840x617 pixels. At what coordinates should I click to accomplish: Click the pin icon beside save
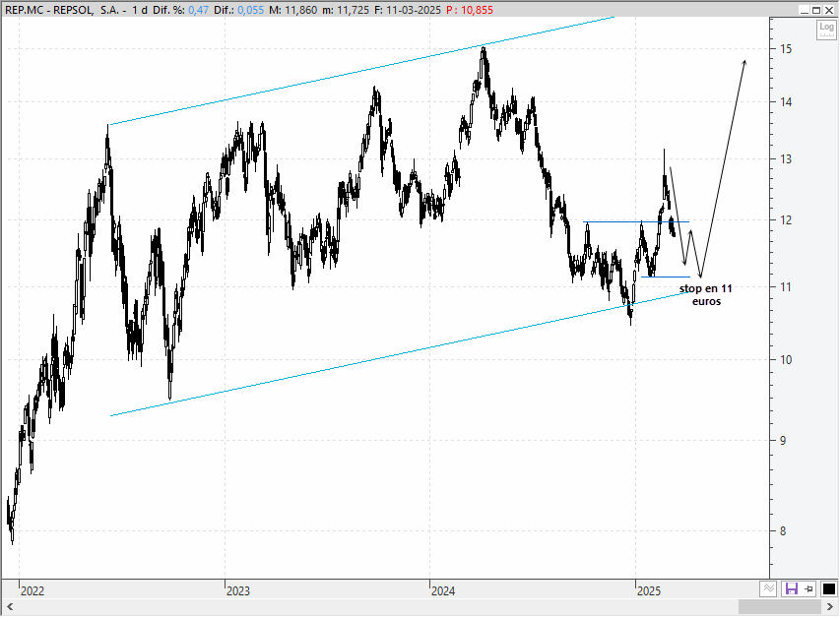coord(808,589)
